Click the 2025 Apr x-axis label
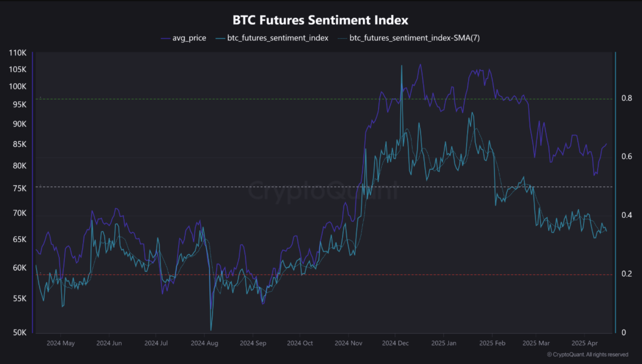Viewport: 642px width, 364px height. point(584,343)
